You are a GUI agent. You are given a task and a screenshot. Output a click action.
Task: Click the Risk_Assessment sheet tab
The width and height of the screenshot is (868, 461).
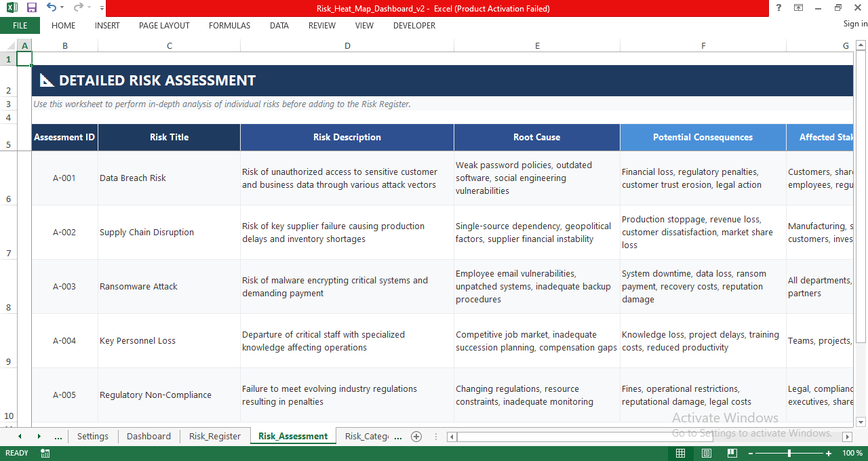[293, 437]
